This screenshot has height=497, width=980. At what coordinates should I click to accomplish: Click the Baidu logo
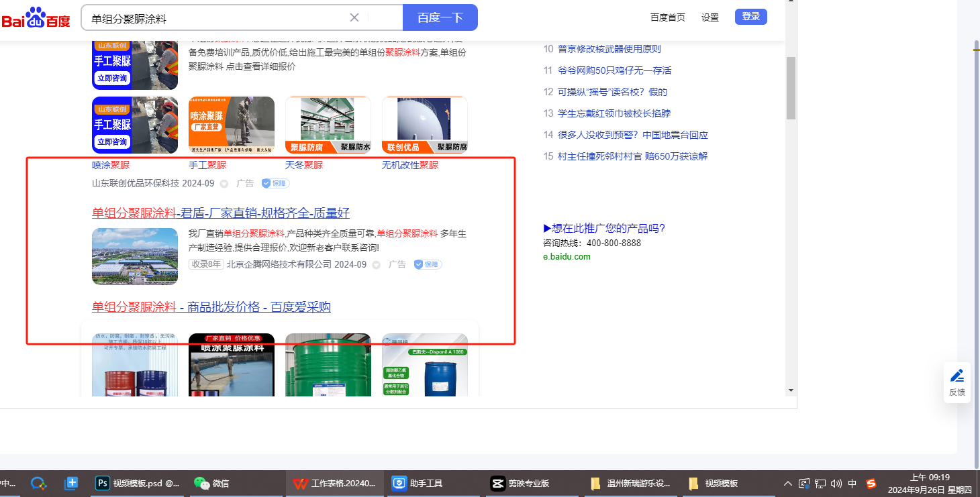tap(36, 17)
